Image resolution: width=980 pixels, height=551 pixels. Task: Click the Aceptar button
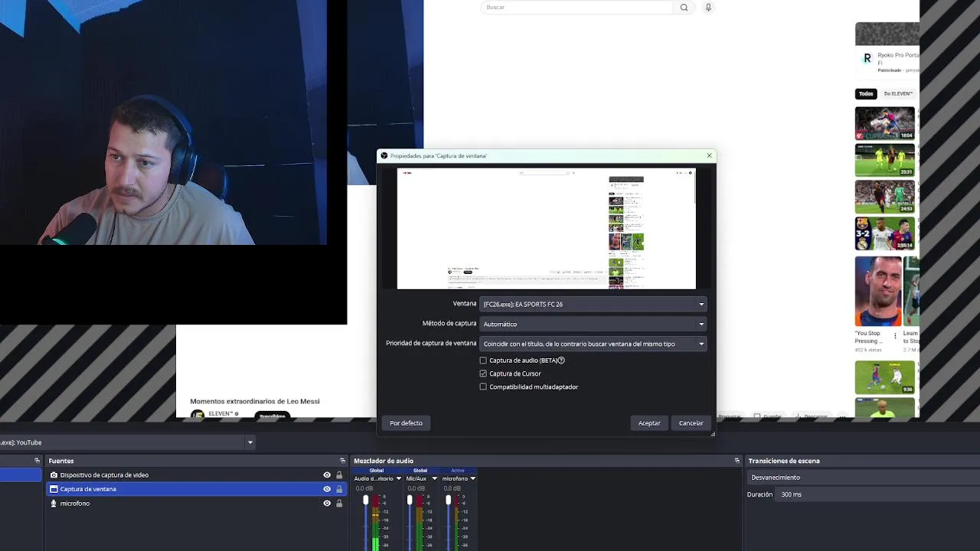click(649, 423)
